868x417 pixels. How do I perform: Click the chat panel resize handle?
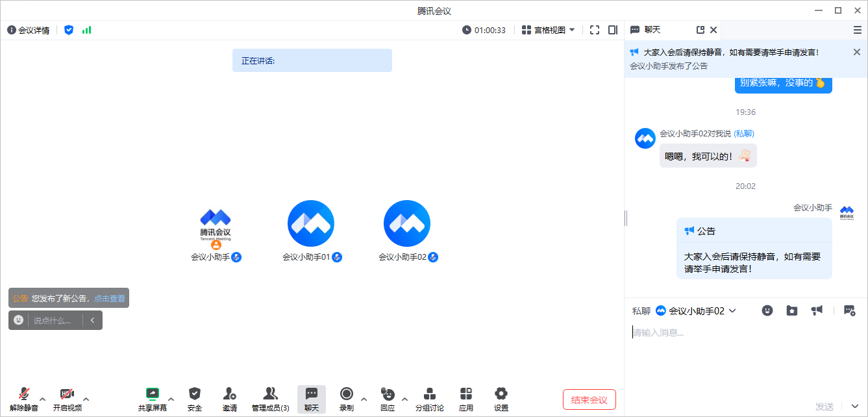[x=626, y=218]
